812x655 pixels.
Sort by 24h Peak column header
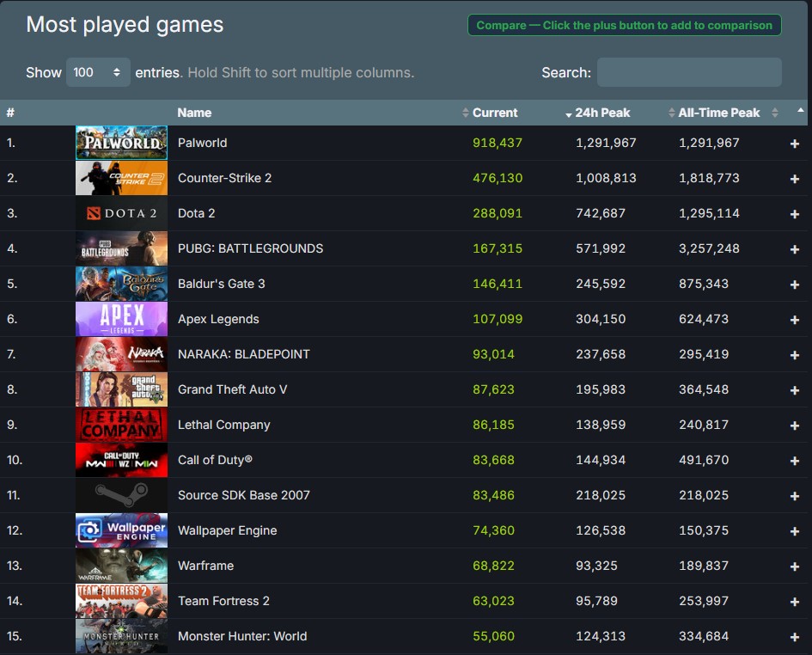click(602, 113)
